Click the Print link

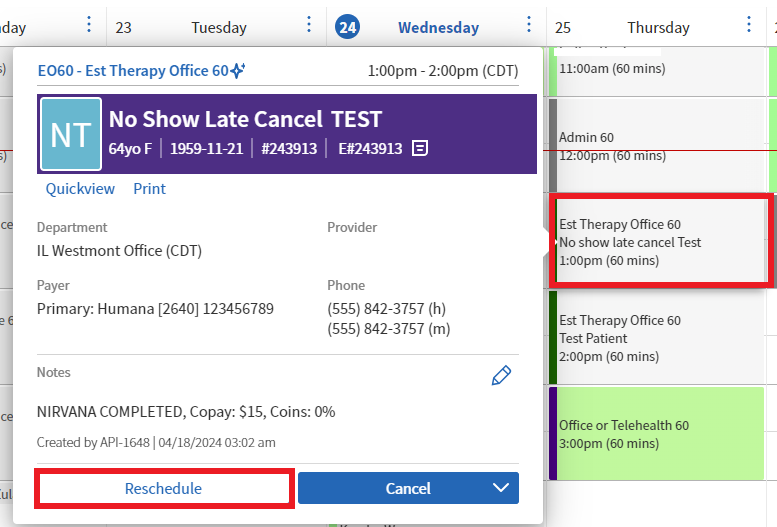[150, 189]
